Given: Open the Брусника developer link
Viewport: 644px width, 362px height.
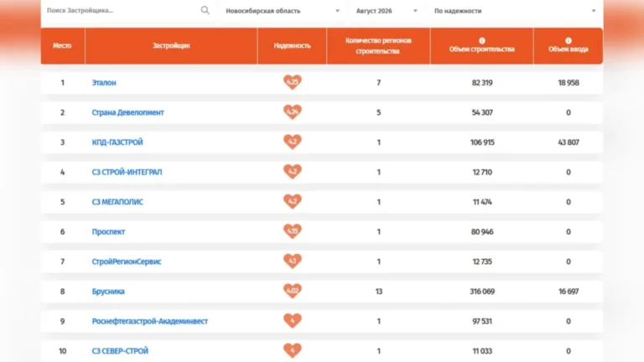Looking at the screenshot, I should [108, 292].
